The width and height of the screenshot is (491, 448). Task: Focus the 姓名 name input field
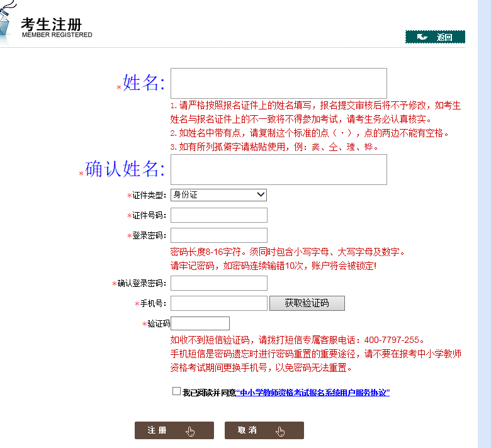pos(278,83)
